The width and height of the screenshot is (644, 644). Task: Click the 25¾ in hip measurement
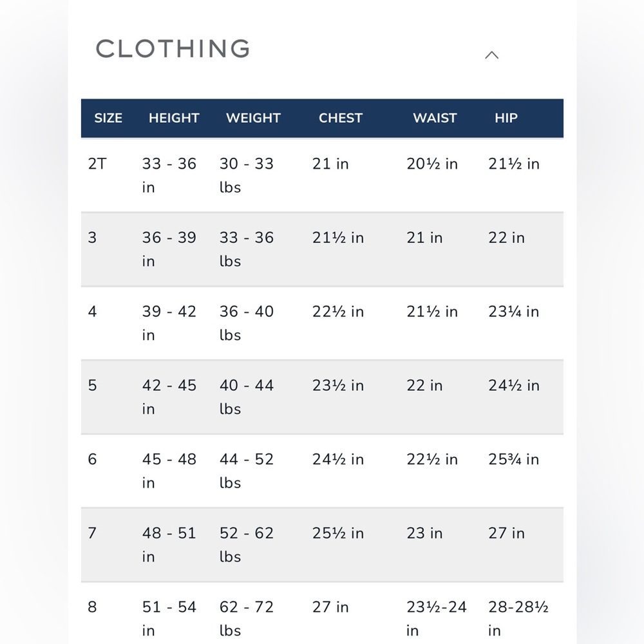pos(513,460)
